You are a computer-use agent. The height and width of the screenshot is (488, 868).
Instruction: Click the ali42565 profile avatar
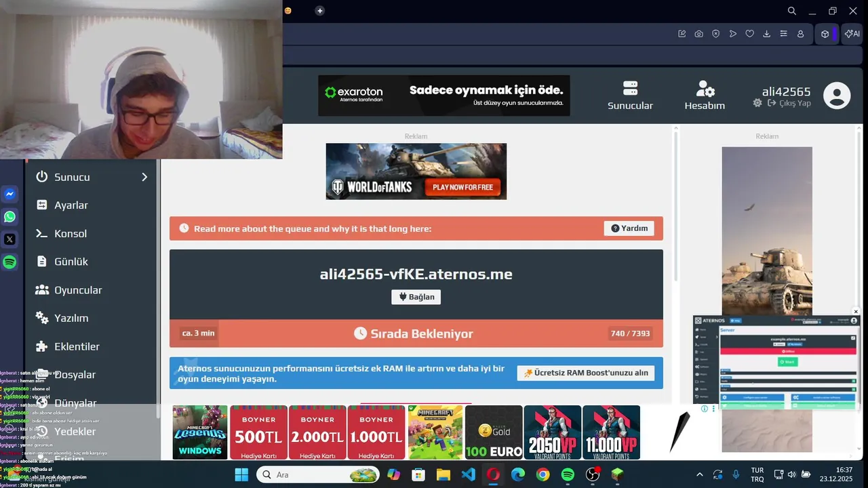point(837,96)
